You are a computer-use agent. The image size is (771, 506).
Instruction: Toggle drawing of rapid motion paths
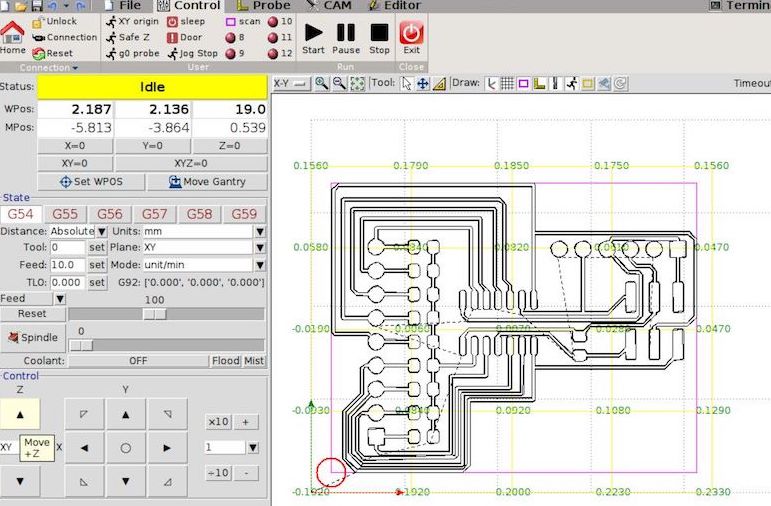click(x=571, y=84)
